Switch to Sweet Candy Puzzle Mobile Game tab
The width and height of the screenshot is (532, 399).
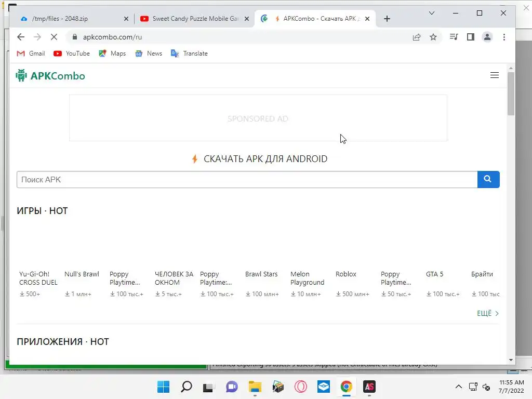click(x=195, y=19)
